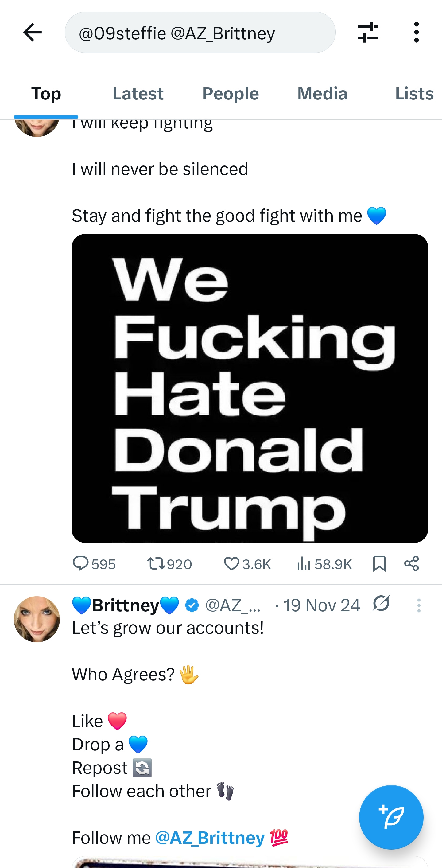The height and width of the screenshot is (868, 442).
Task: Open the Media tab
Action: [322, 94]
